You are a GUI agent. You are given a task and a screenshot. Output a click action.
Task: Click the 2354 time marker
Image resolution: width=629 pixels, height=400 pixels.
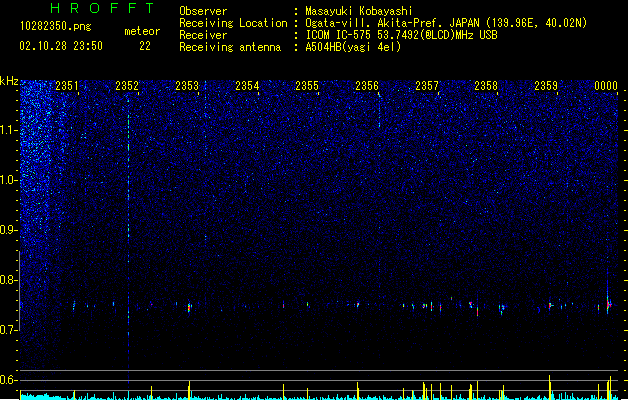tap(247, 86)
